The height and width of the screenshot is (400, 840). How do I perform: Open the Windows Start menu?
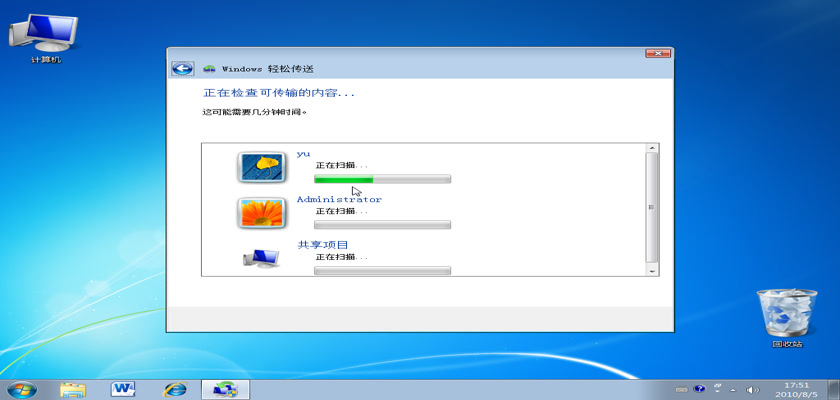[22, 388]
